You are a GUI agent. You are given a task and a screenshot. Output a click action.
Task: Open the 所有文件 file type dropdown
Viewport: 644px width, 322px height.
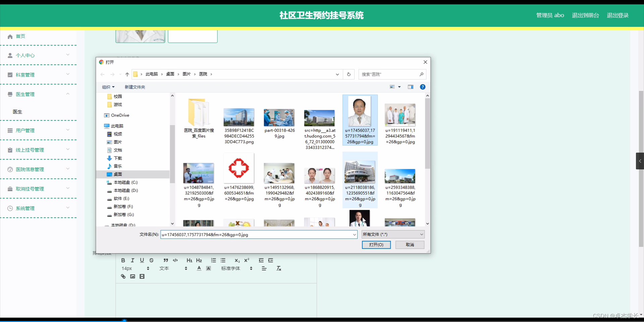tap(392, 234)
